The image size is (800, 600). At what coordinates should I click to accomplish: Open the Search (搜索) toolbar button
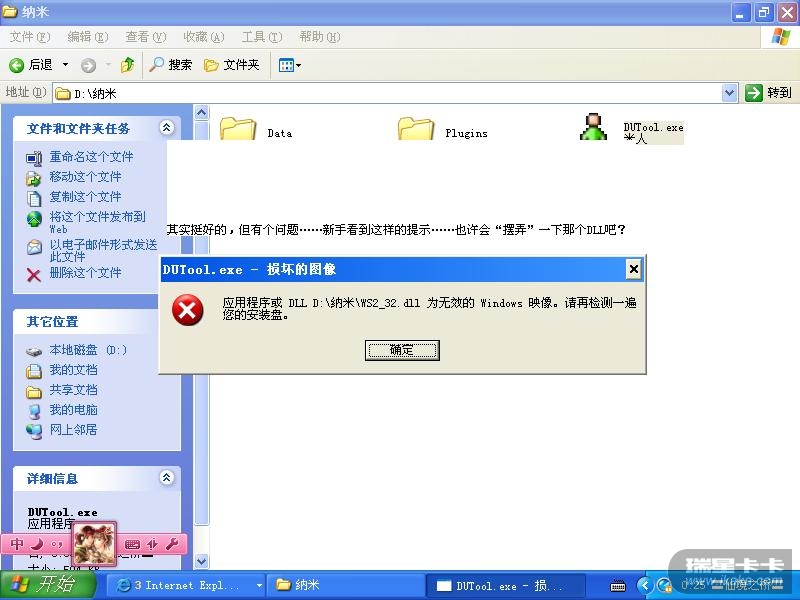pyautogui.click(x=171, y=65)
